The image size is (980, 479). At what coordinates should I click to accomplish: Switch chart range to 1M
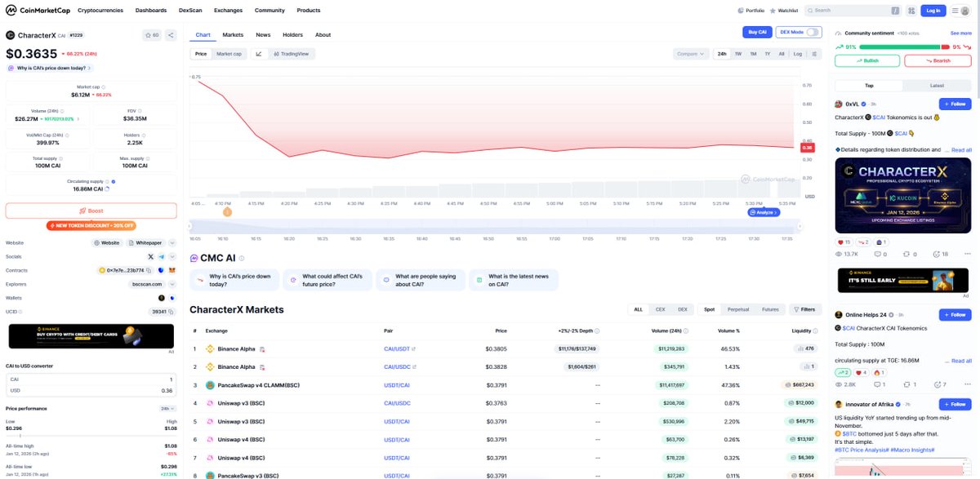pyautogui.click(x=753, y=54)
